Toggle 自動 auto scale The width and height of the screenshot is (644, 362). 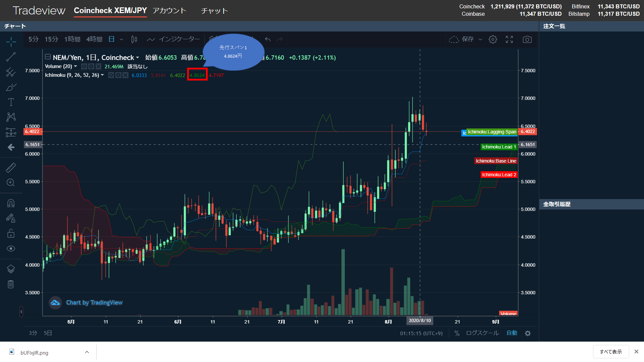tap(512, 333)
